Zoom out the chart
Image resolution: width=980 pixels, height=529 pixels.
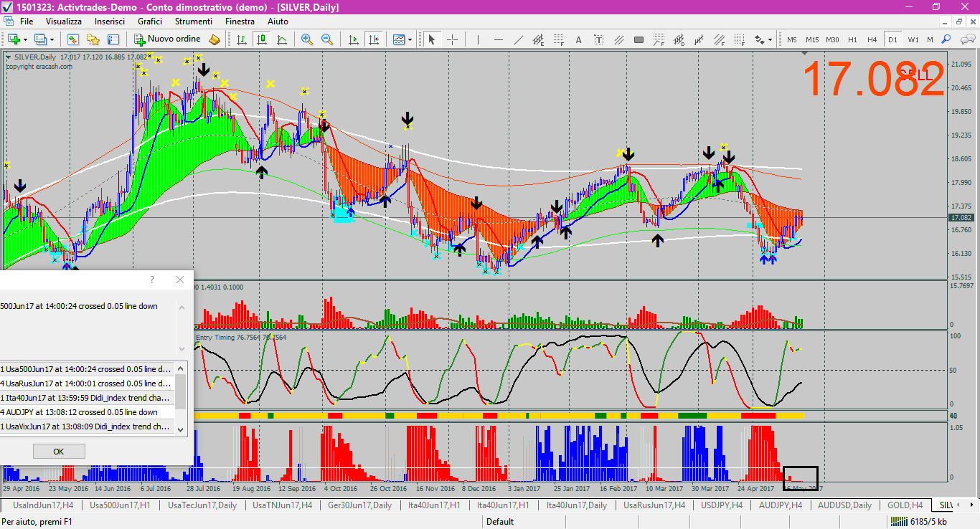[327, 39]
